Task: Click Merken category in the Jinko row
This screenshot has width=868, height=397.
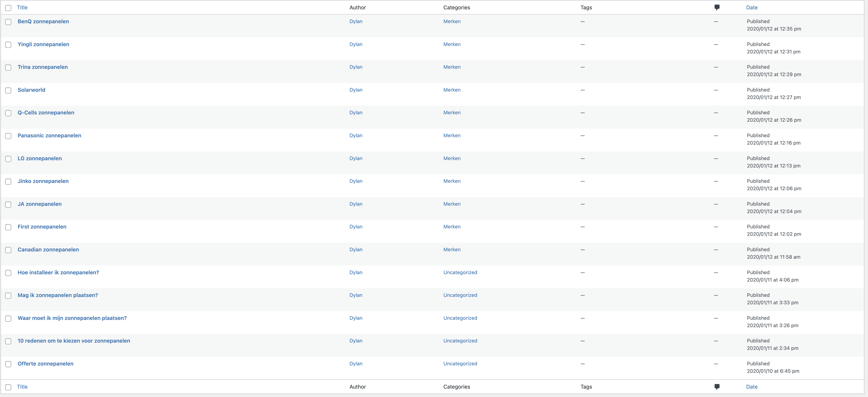Action: [x=452, y=181]
